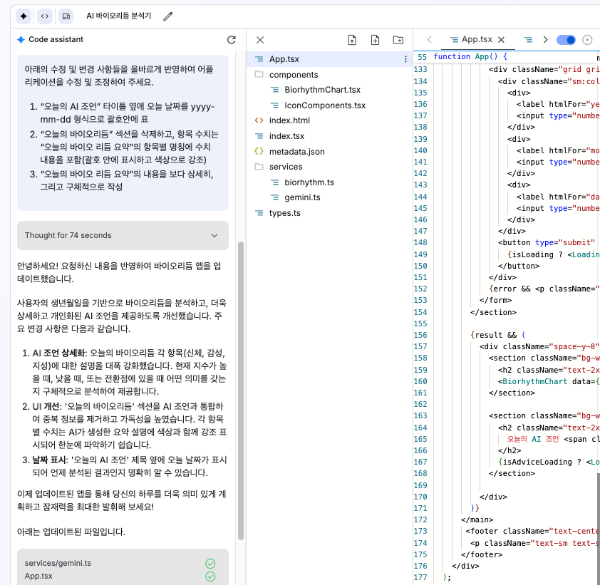Image resolution: width=600 pixels, height=585 pixels.
Task: Go back with left chevron in editor
Action: coord(429,40)
